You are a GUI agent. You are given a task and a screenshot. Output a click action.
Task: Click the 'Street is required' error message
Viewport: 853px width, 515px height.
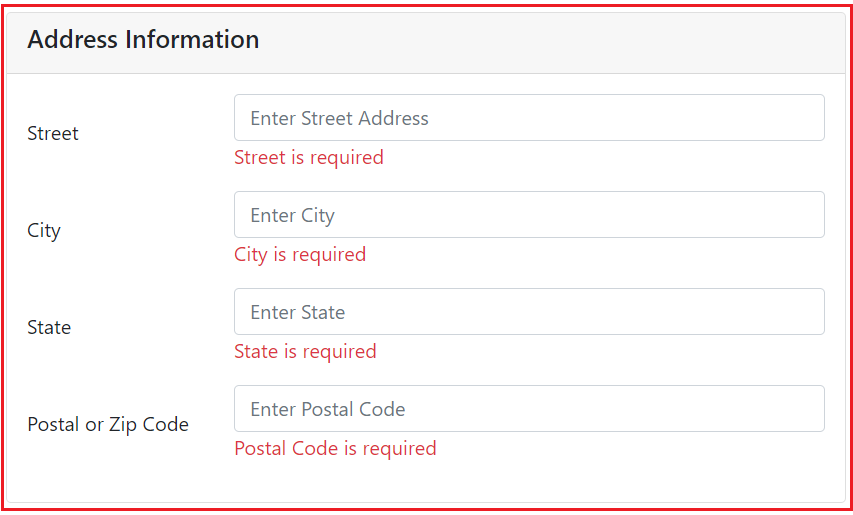[x=308, y=157]
